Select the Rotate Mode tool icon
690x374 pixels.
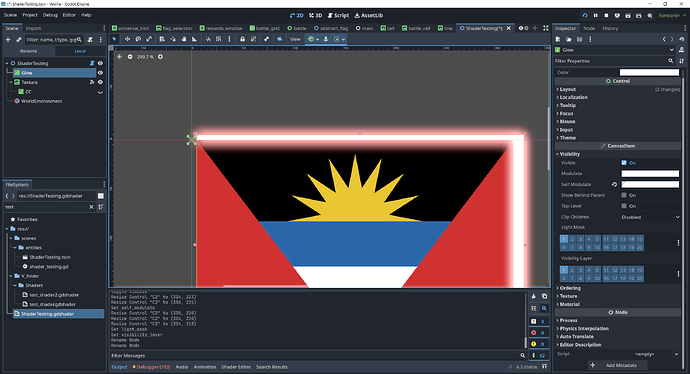138,39
